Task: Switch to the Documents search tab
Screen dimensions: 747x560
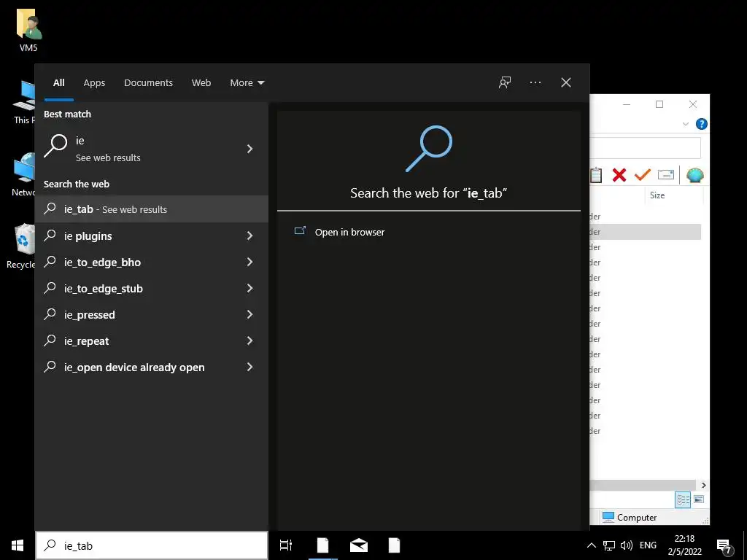Action: coord(148,83)
